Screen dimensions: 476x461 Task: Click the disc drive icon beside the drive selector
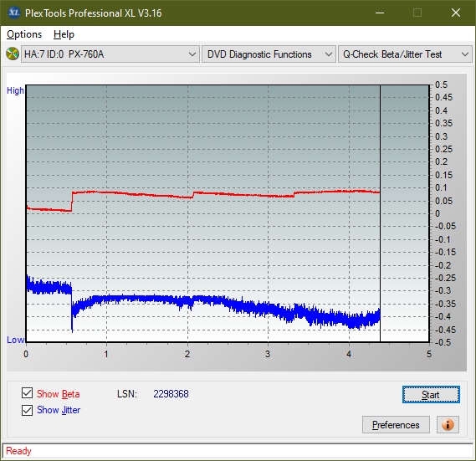[13, 54]
